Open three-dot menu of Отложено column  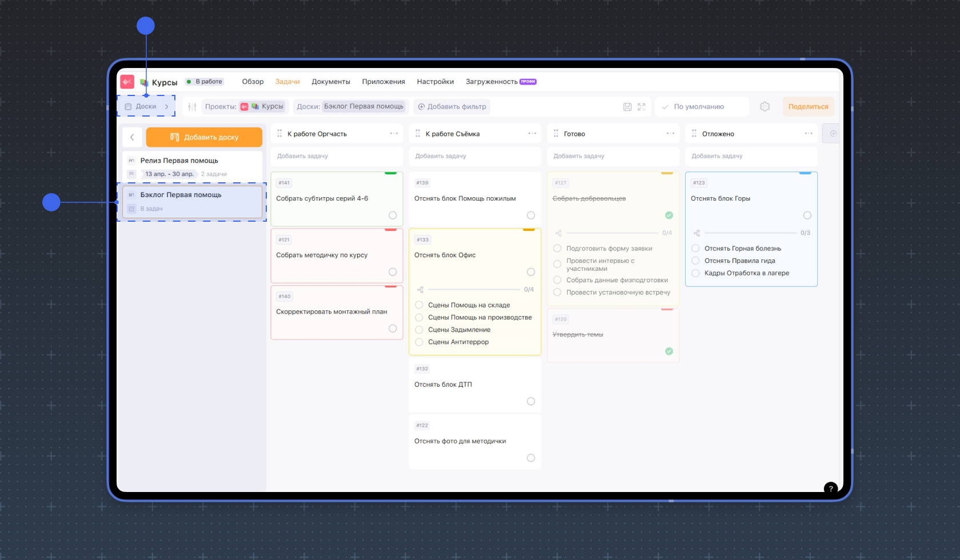tap(808, 134)
